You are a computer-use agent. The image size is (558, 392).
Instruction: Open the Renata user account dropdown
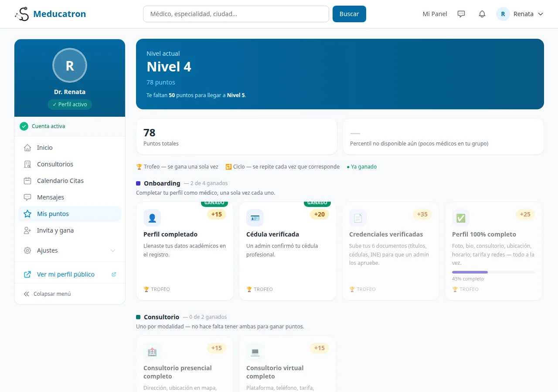click(520, 14)
